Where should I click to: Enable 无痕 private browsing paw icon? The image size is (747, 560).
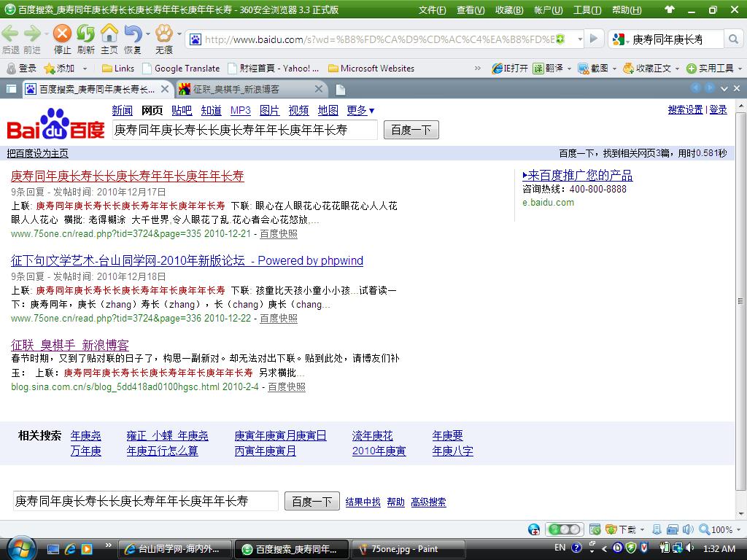164,34
